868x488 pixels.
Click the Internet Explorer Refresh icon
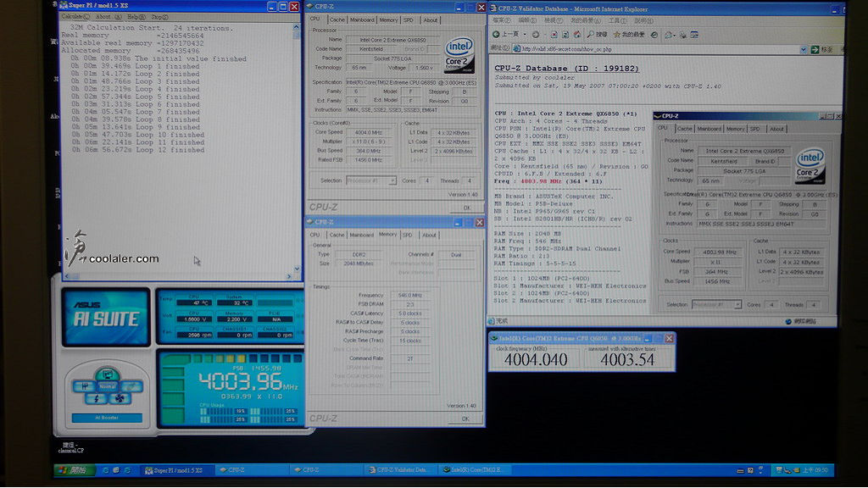pyautogui.click(x=565, y=34)
